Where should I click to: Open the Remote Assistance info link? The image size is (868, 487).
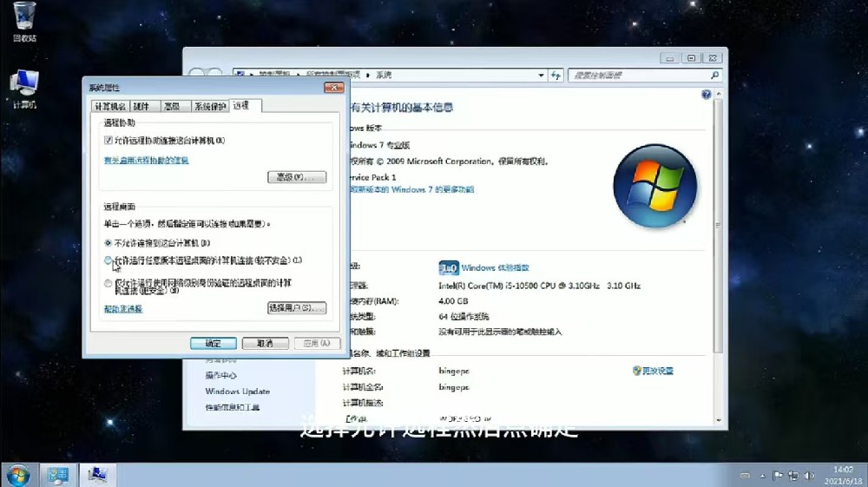[x=146, y=160]
